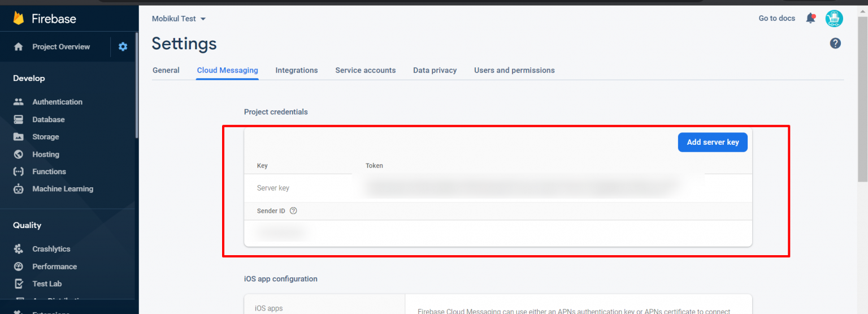868x314 pixels.
Task: Click the iOS app configuration heading
Action: point(281,279)
